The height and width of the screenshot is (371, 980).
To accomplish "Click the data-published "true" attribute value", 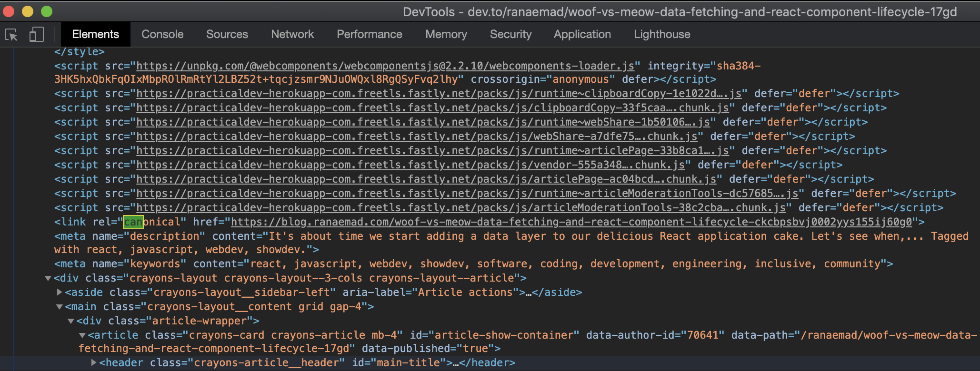I will (x=475, y=348).
